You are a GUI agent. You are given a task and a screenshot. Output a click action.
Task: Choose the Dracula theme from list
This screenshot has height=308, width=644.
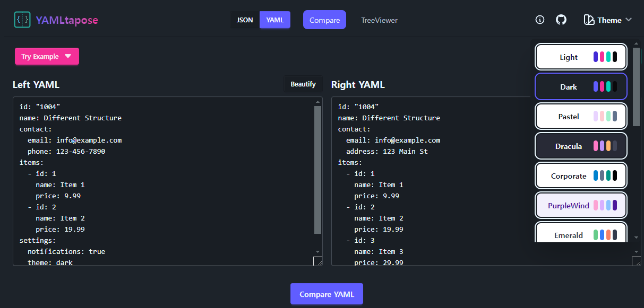pos(581,146)
